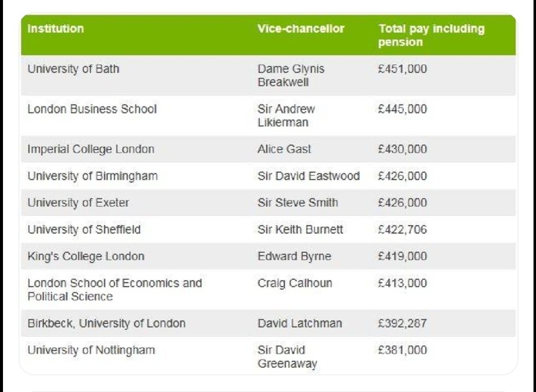Viewport: 536px width, 392px height.
Task: Click the Vice-chancellor column header
Action: pos(301,28)
